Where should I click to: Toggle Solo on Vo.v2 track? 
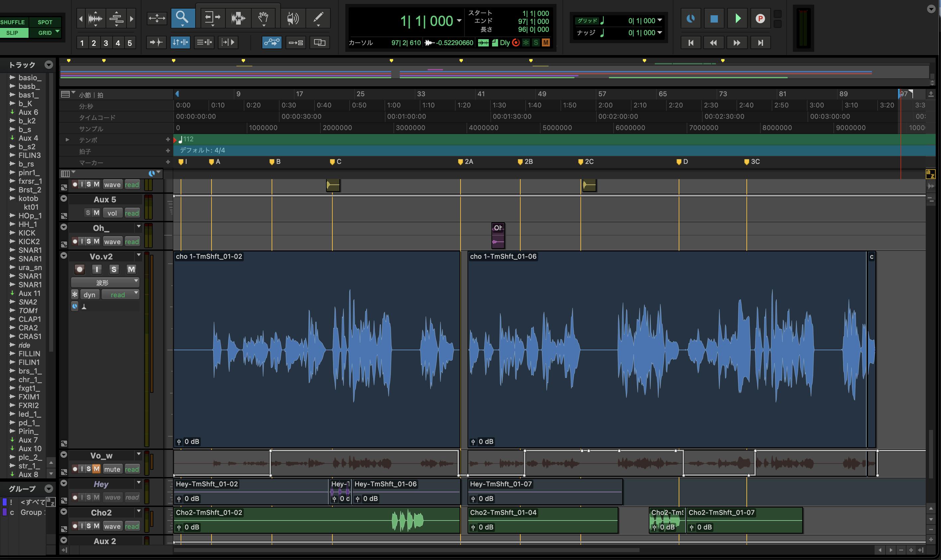coord(114,269)
